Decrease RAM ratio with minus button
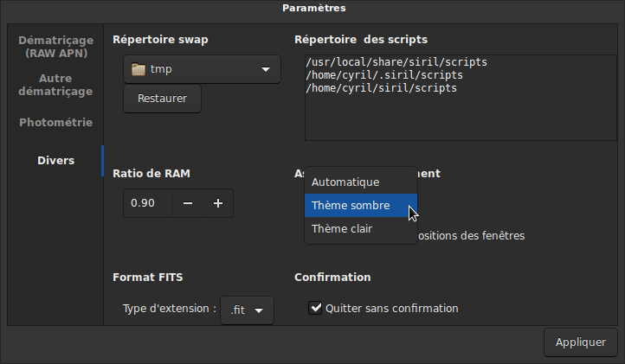This screenshot has height=364, width=625. click(x=188, y=203)
